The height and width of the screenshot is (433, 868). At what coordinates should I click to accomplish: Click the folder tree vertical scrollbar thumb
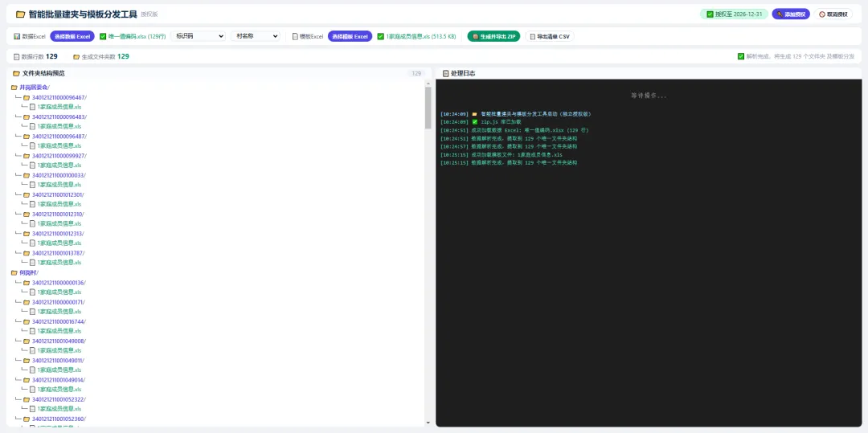pyautogui.click(x=428, y=108)
